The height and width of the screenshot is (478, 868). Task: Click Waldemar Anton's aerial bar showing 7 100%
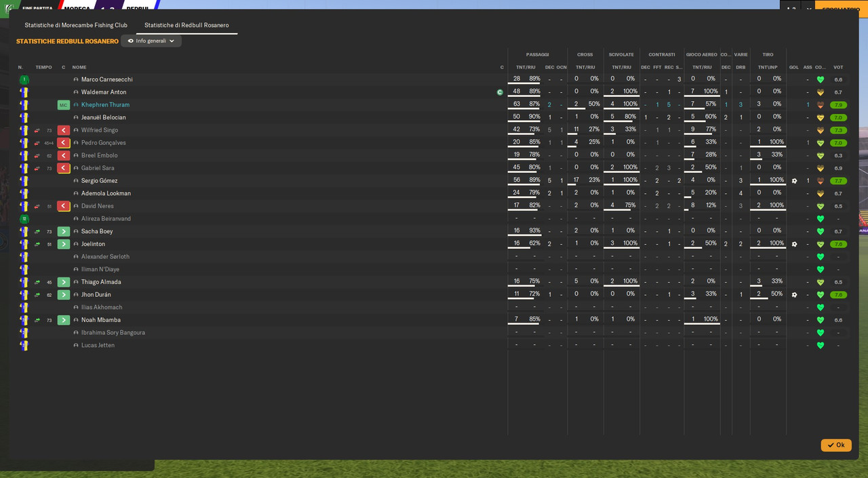click(x=702, y=92)
